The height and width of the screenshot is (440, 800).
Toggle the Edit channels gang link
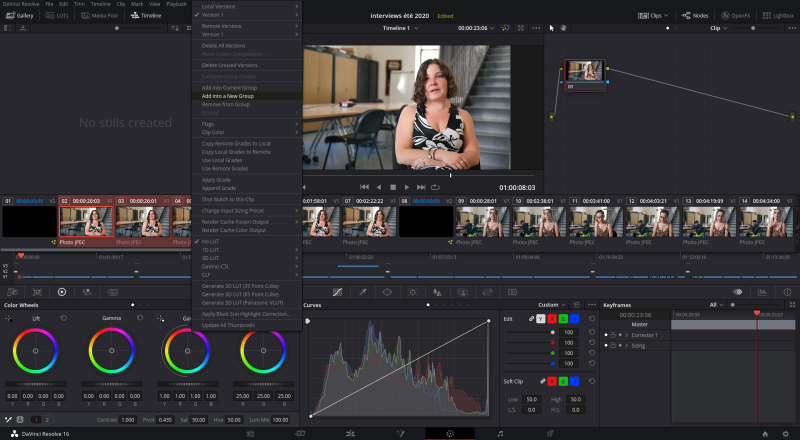click(531, 319)
